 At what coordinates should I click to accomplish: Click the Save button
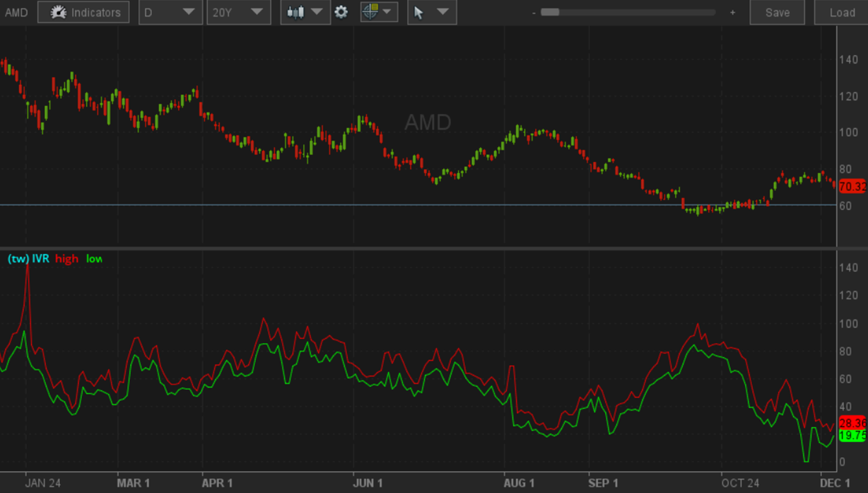pyautogui.click(x=778, y=12)
